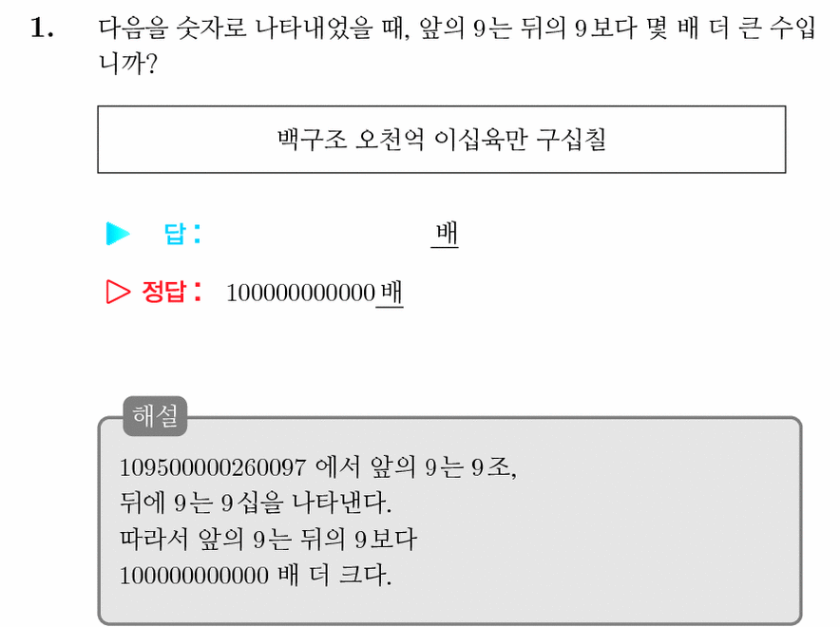Click the question text starting with 다음을 숫자로
This screenshot has height=627, width=840.
pyautogui.click(x=457, y=46)
